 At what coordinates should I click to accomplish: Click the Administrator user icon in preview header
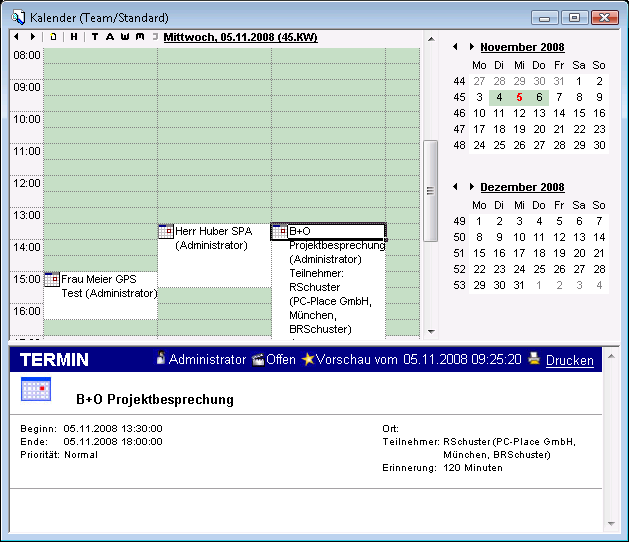[160, 358]
